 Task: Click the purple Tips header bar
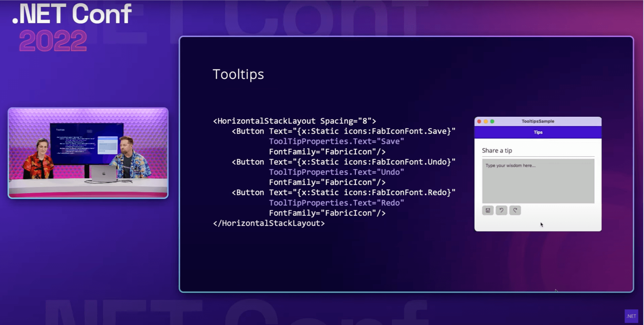[538, 132]
